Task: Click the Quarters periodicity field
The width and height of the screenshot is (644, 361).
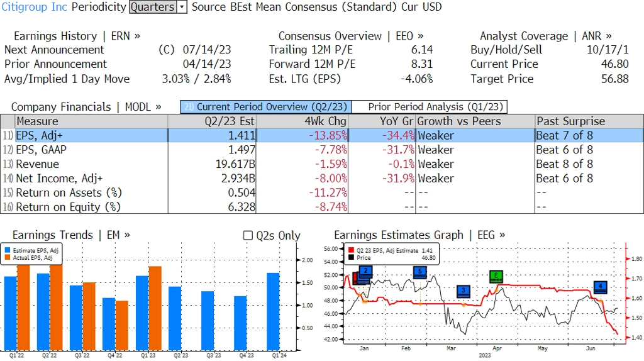Action: [153, 7]
